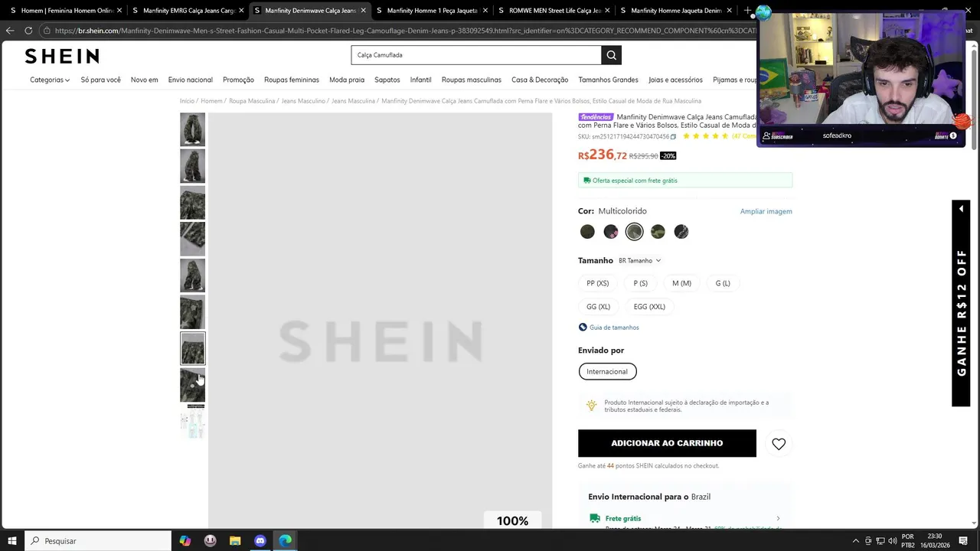Open Casa & Decoração menu
The image size is (980, 551).
(x=540, y=80)
